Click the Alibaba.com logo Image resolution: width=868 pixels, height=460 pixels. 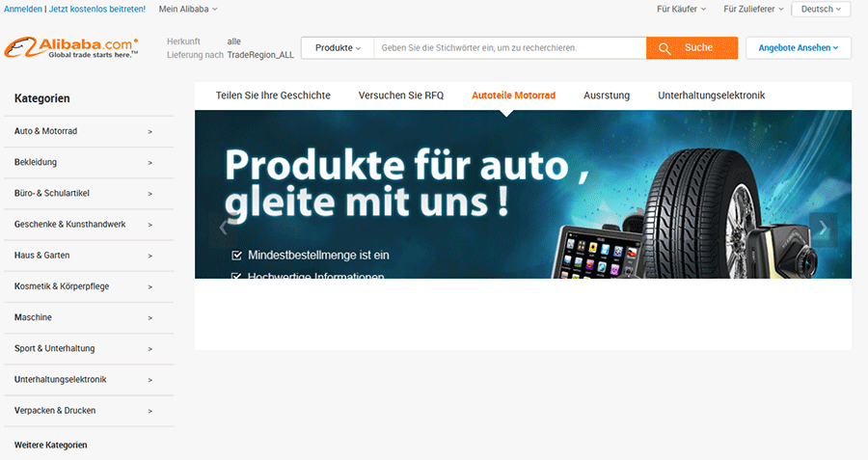tap(70, 47)
